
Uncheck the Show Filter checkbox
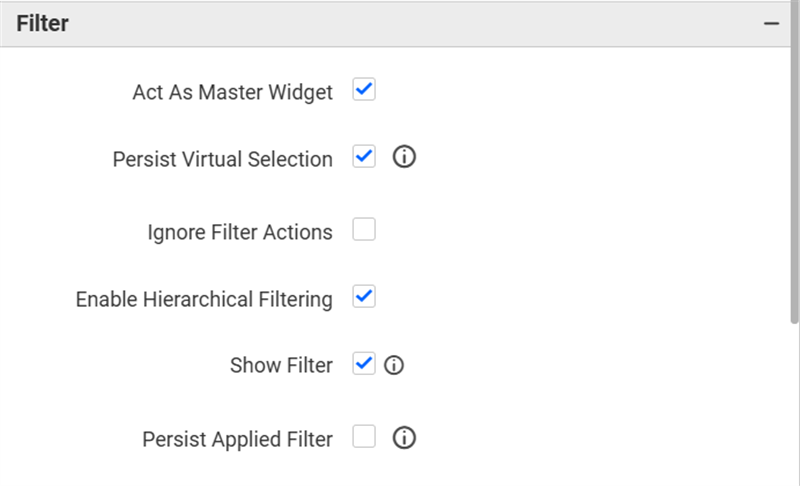click(364, 364)
